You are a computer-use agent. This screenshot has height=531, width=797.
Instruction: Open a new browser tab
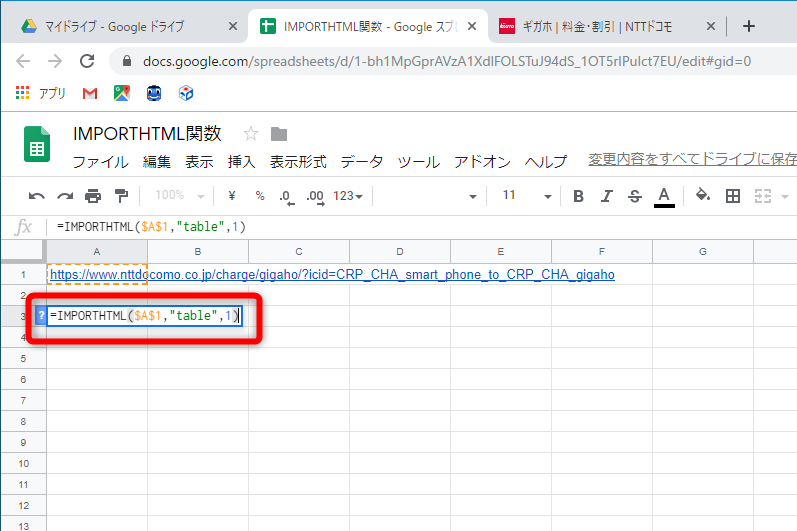[x=749, y=26]
